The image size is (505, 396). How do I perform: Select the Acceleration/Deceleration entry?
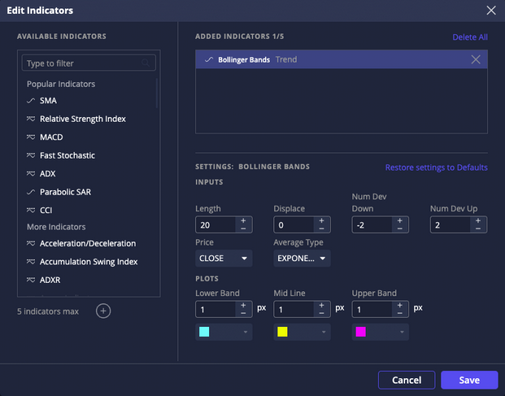[88, 244]
